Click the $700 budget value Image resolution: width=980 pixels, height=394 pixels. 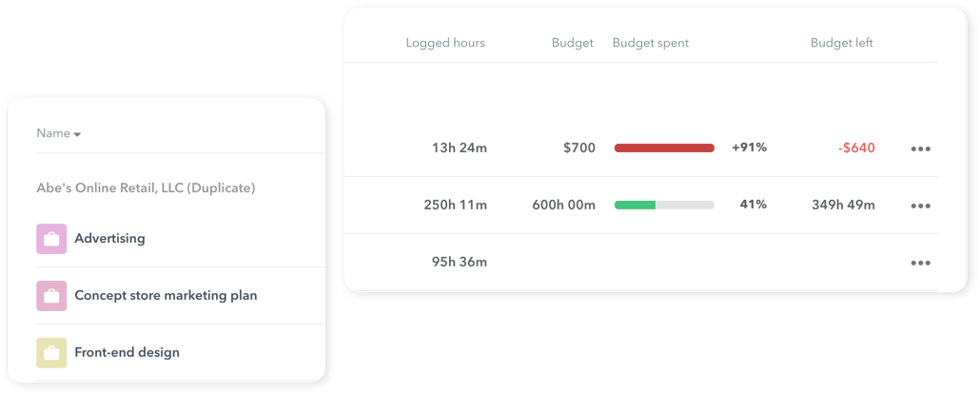click(x=578, y=148)
